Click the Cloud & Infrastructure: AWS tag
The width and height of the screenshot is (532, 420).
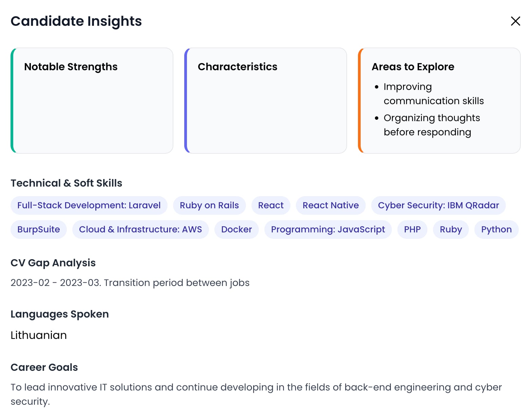pos(140,229)
